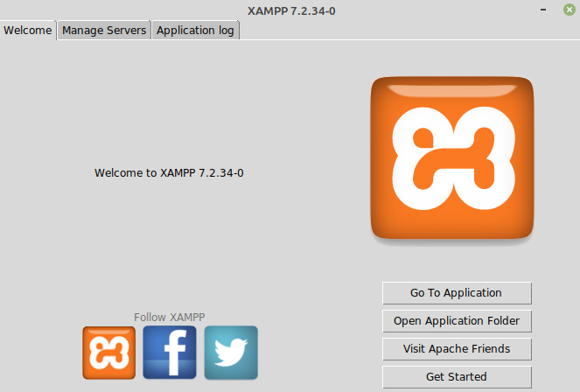Select the Welcome tab

(x=28, y=30)
